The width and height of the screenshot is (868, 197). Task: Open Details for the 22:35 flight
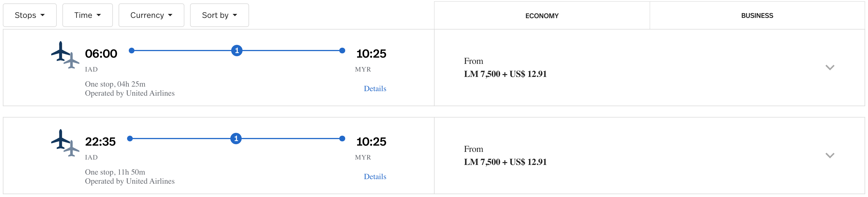coord(375,177)
